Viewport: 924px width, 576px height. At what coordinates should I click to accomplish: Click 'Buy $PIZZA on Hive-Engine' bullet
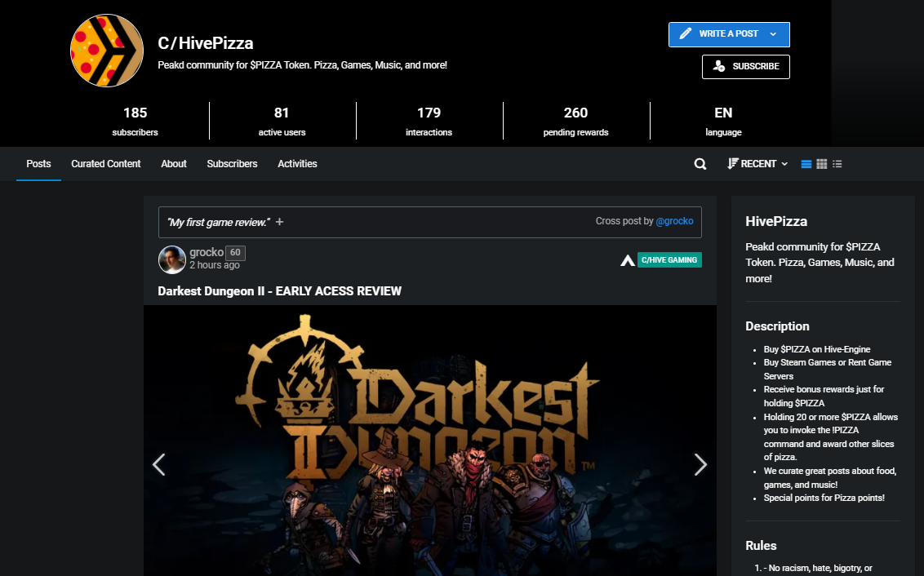point(817,349)
